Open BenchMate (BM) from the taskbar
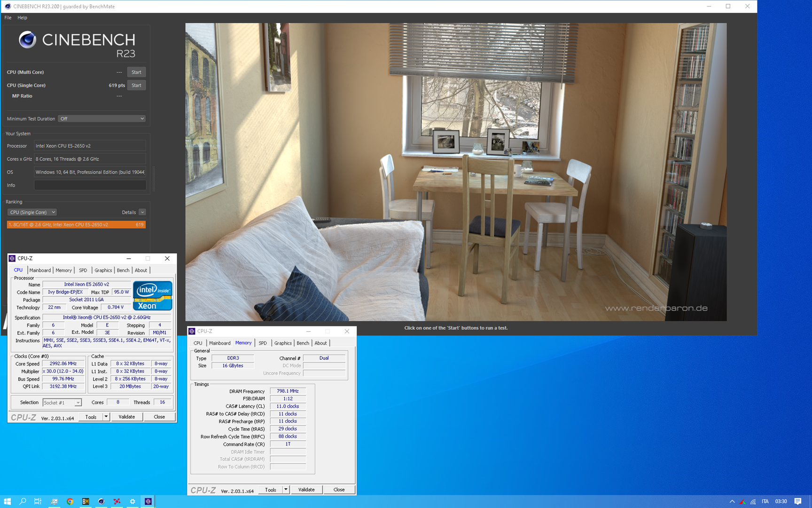The image size is (812, 508). pos(86,501)
